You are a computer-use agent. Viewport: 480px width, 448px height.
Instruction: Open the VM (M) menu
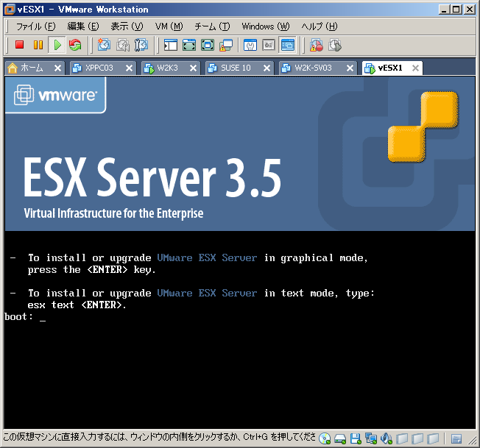click(x=169, y=26)
